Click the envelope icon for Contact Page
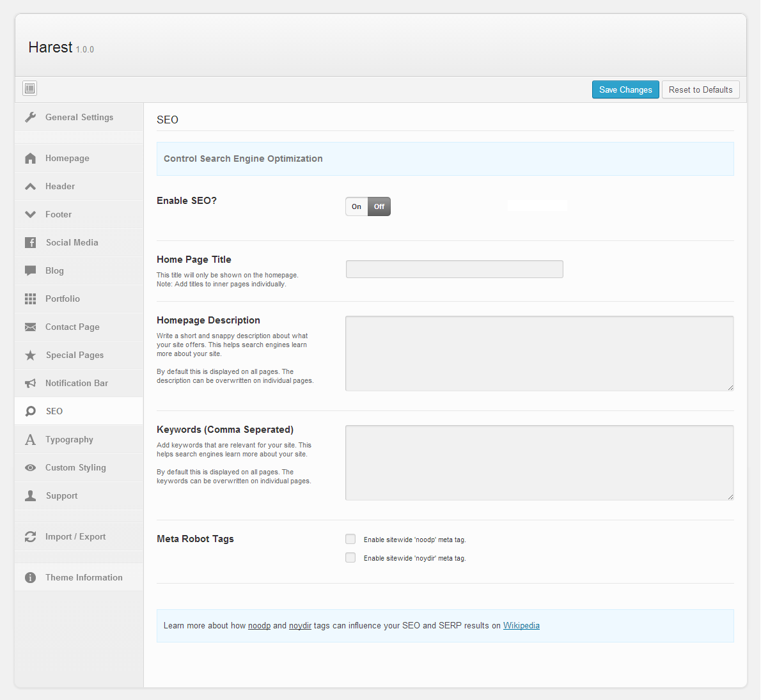 pyautogui.click(x=30, y=327)
